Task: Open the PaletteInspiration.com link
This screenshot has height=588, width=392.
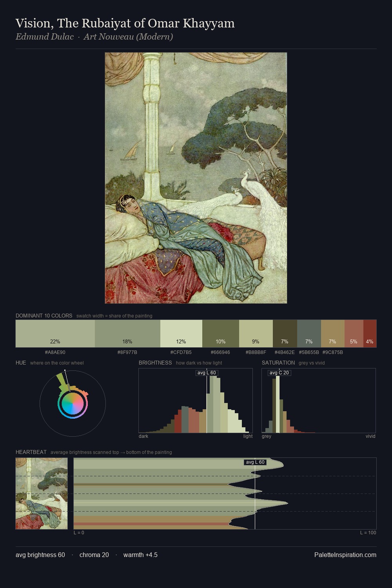Action: pos(345,555)
